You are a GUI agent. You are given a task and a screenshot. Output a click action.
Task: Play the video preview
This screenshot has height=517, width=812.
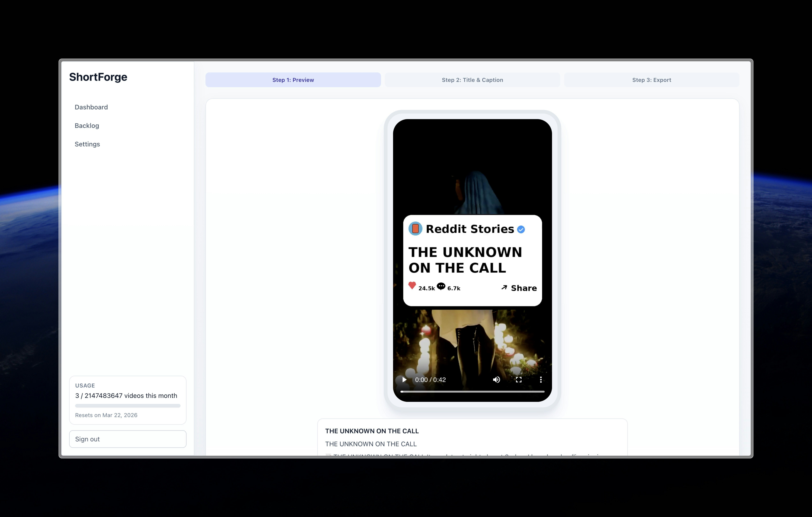click(404, 379)
